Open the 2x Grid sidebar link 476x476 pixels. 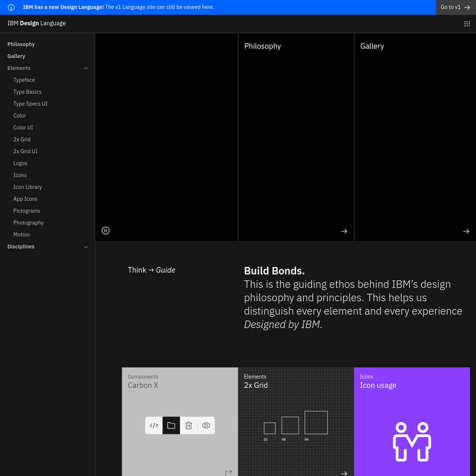pyautogui.click(x=22, y=139)
